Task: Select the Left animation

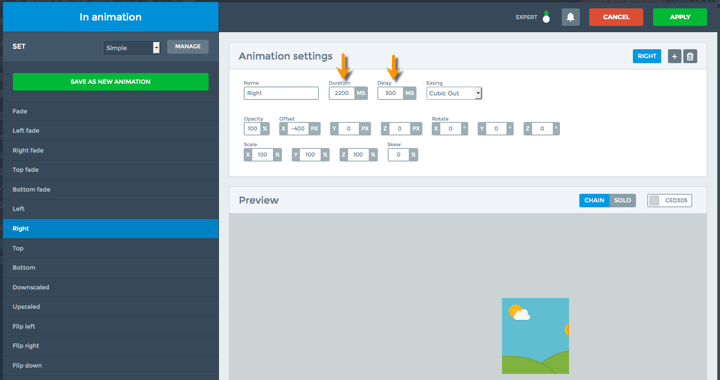Action: click(111, 209)
